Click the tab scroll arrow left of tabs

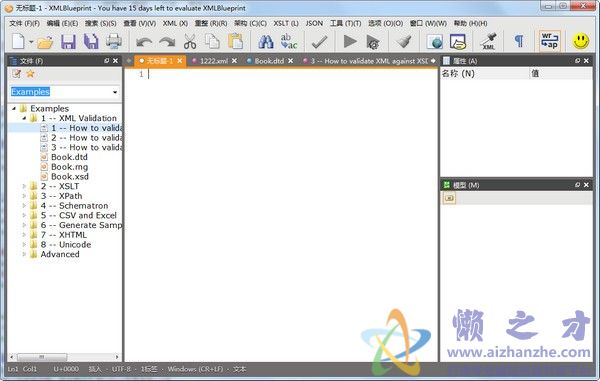point(129,61)
